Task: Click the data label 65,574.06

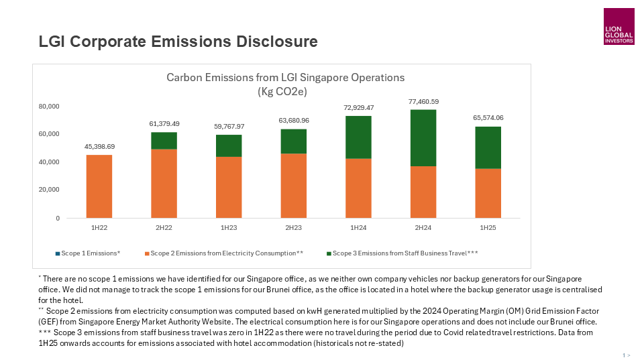Action: [488, 118]
